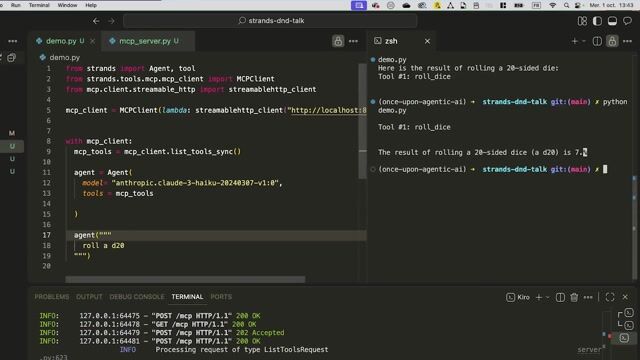
Task: Close the demo.py editor tab
Action: tap(93, 41)
